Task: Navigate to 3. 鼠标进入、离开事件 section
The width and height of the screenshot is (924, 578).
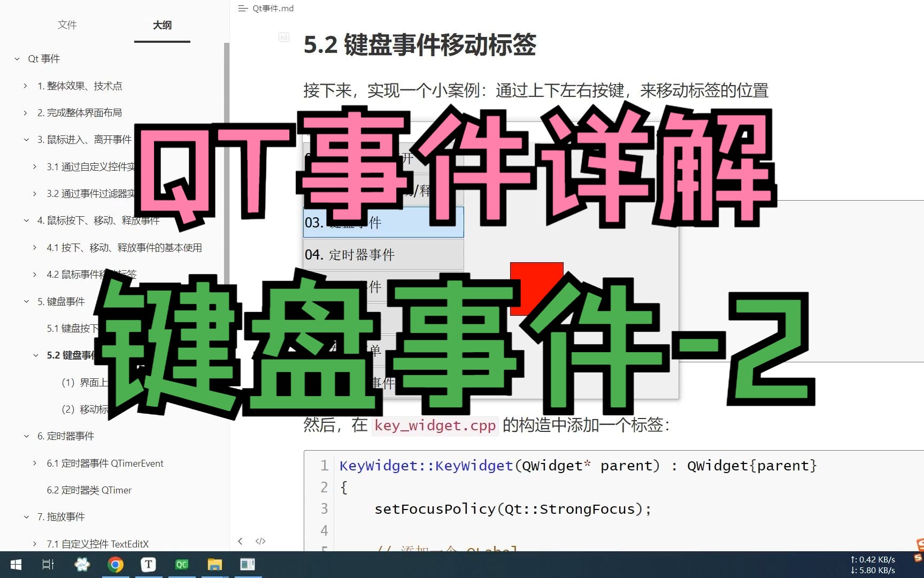Action: (84, 140)
